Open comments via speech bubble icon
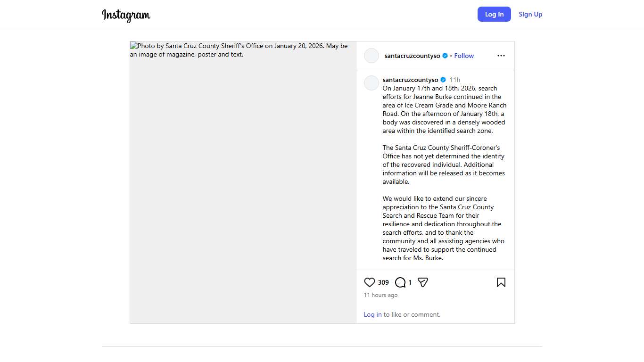The height and width of the screenshot is (362, 644). [x=400, y=282]
